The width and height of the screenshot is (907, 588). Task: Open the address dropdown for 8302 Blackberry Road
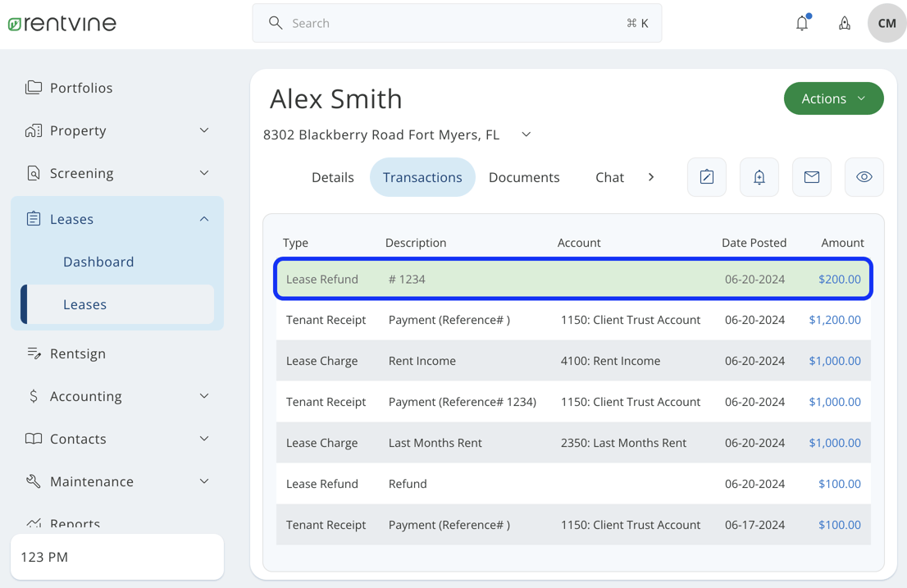point(526,134)
